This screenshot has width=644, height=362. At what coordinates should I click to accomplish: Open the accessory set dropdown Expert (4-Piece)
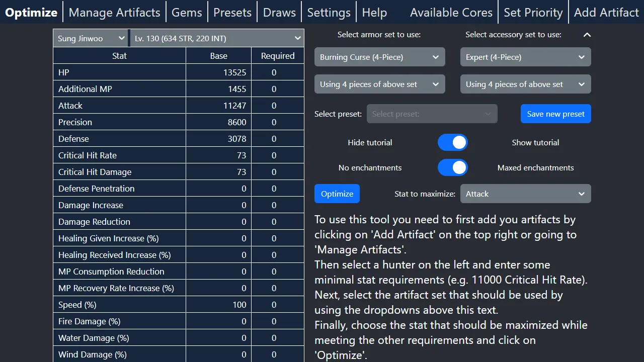pyautogui.click(x=525, y=57)
